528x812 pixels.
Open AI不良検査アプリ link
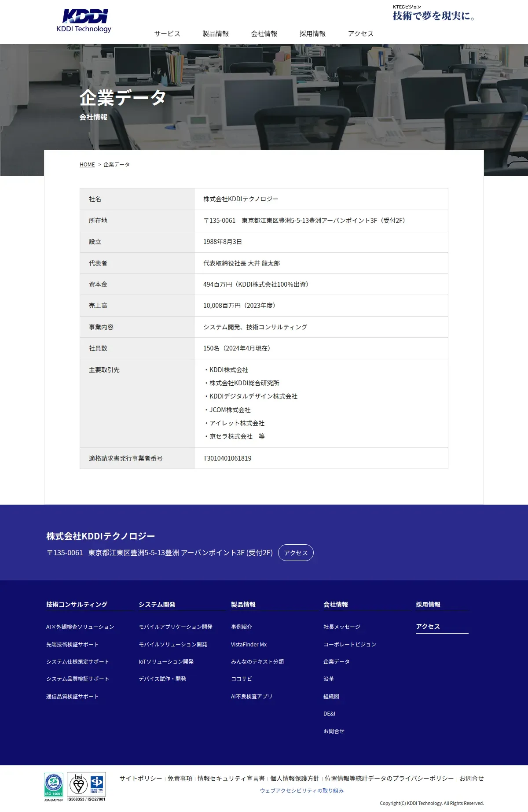tap(252, 697)
